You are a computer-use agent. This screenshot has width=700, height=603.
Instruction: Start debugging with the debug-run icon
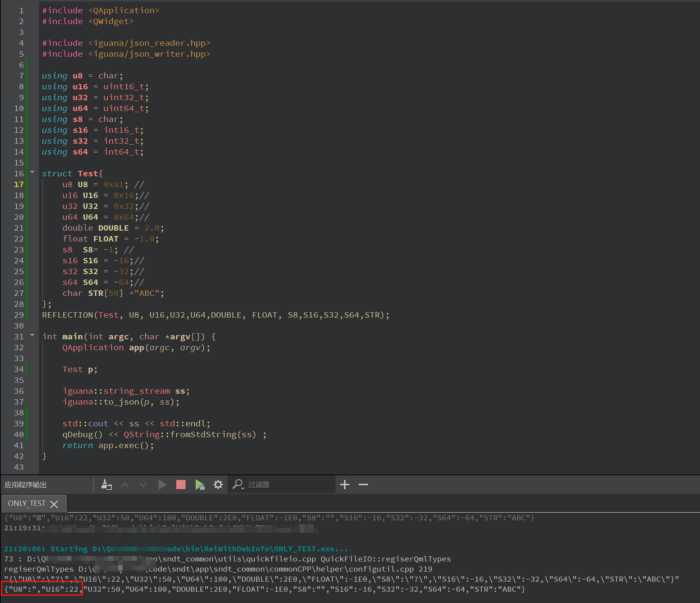pos(200,484)
